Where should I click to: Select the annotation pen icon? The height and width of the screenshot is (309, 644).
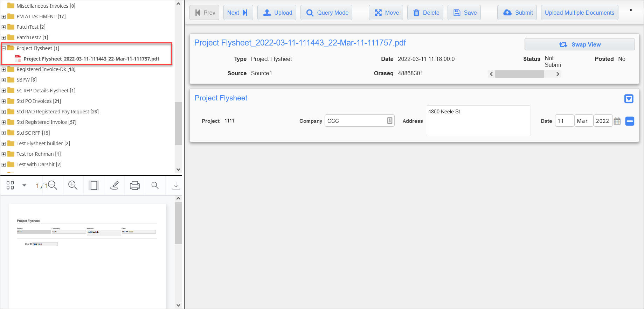tap(114, 185)
